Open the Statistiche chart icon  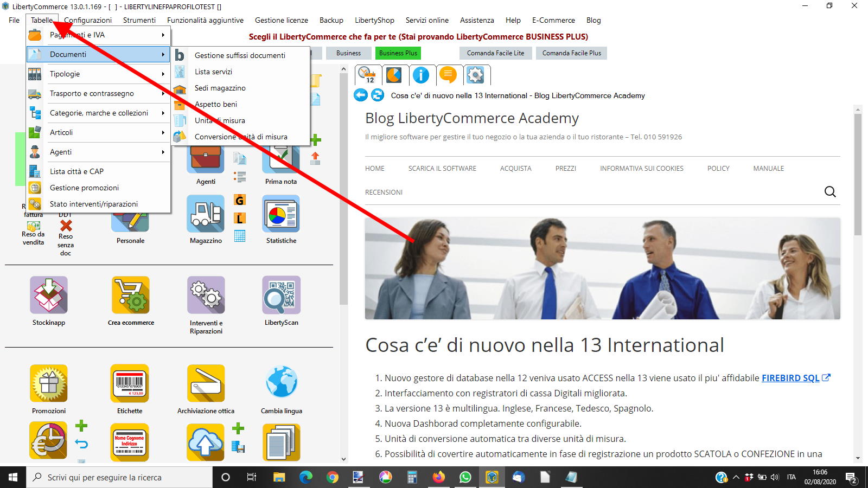tap(281, 214)
